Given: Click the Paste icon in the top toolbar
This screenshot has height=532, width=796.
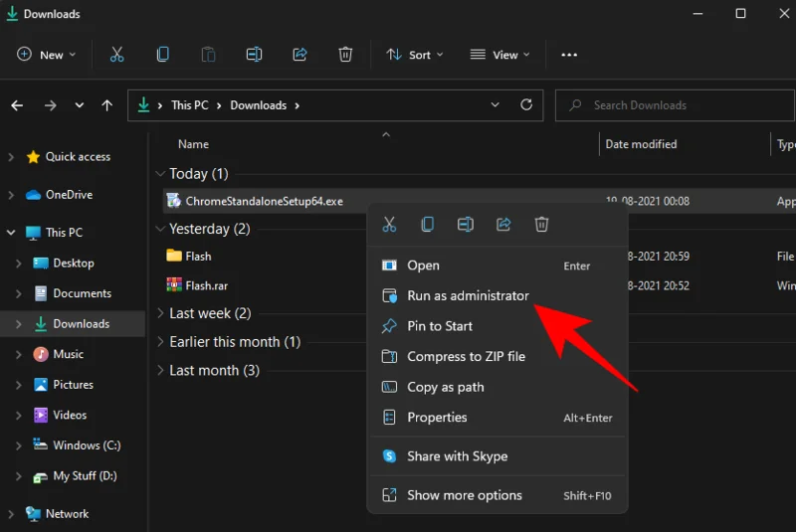Looking at the screenshot, I should click(x=208, y=55).
